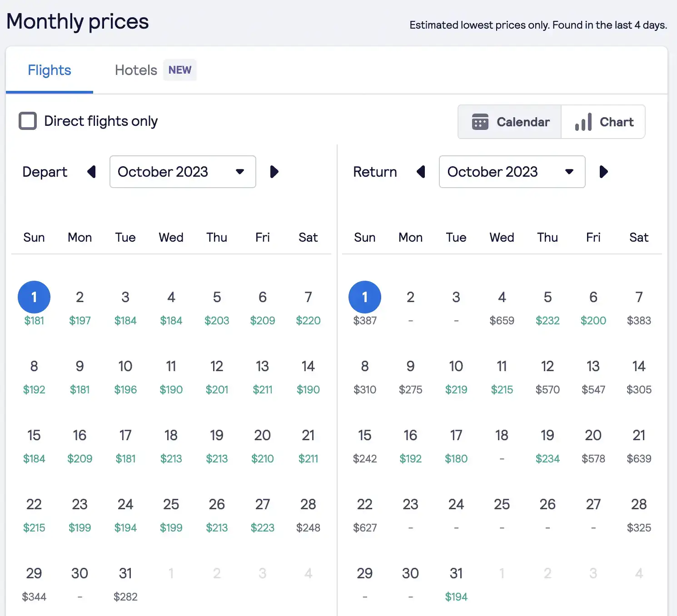
Task: Go to next return month arrow
Action: tap(603, 172)
